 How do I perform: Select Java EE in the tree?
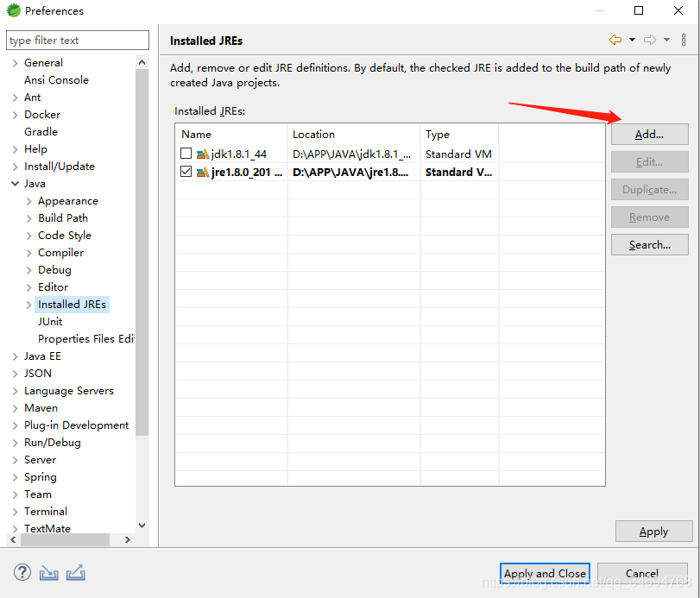click(x=42, y=356)
